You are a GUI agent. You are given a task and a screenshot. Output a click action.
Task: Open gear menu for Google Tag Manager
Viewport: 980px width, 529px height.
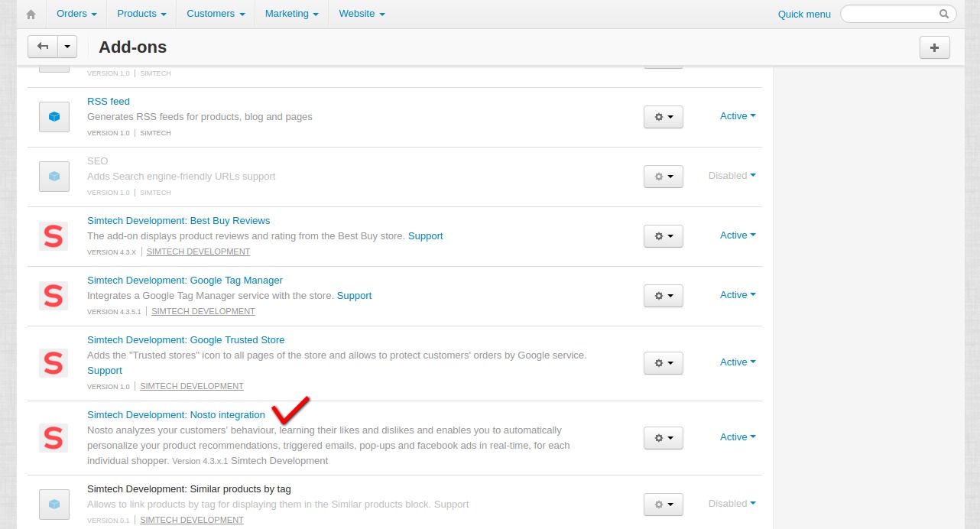[x=663, y=296]
